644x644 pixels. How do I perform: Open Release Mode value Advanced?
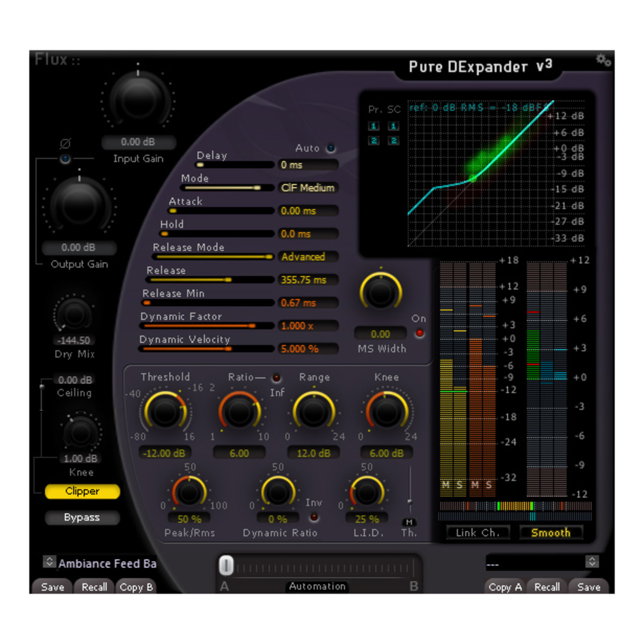[x=308, y=257]
